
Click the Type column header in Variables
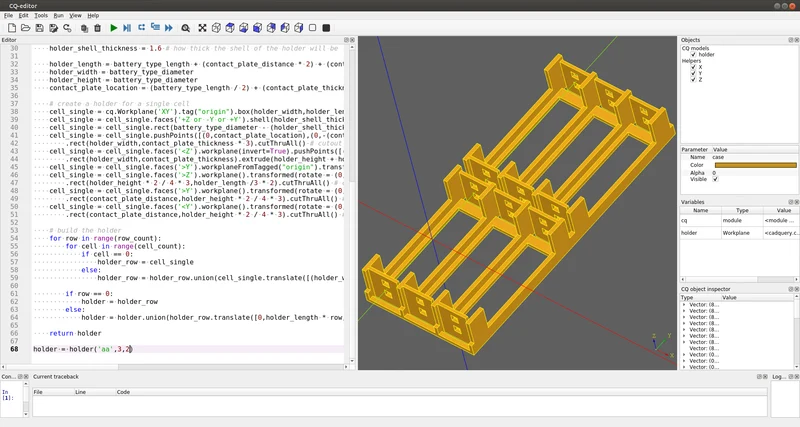point(742,210)
